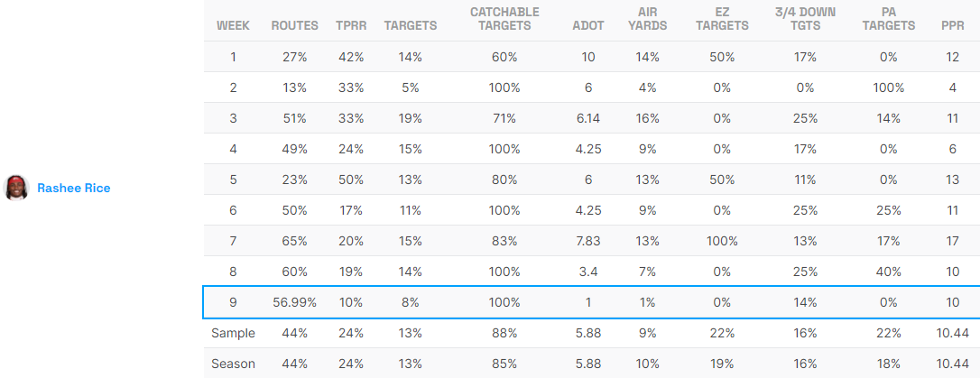The height and width of the screenshot is (378, 980).
Task: Sort by the TPRR column header
Action: (x=349, y=25)
